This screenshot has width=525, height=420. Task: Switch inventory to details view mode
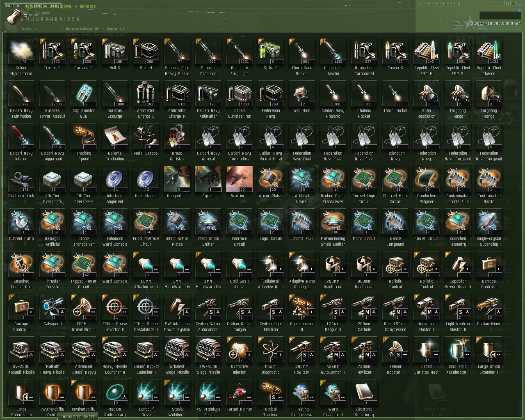coord(31,16)
